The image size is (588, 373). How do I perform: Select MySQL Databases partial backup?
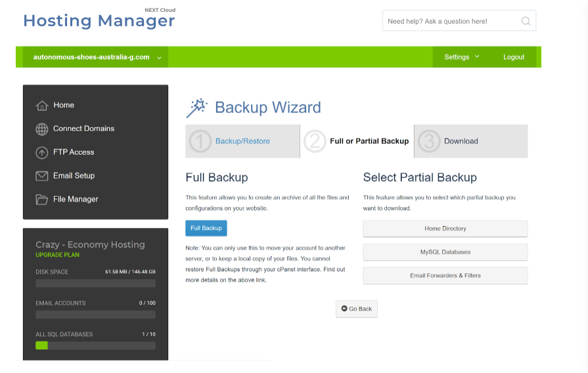click(445, 252)
